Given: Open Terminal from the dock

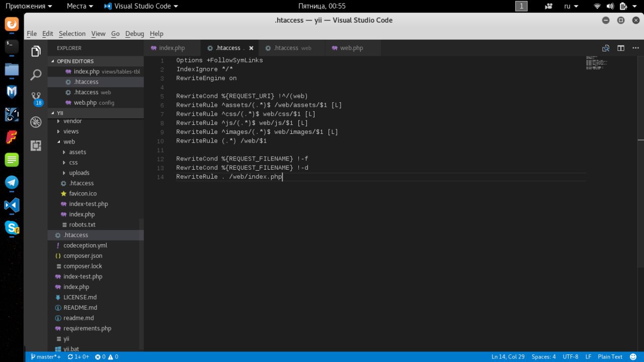Looking at the screenshot, I should 12,47.
